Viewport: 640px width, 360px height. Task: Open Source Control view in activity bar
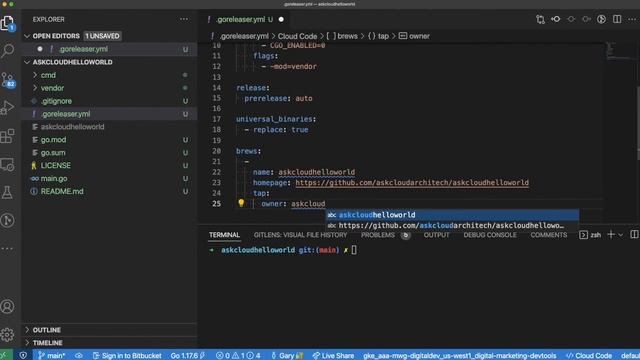[7, 80]
